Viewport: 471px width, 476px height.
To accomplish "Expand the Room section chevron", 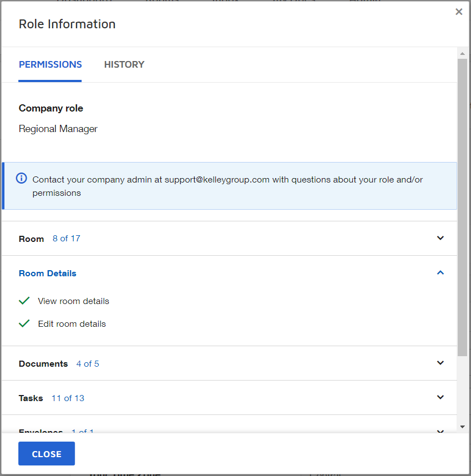I will (x=440, y=238).
